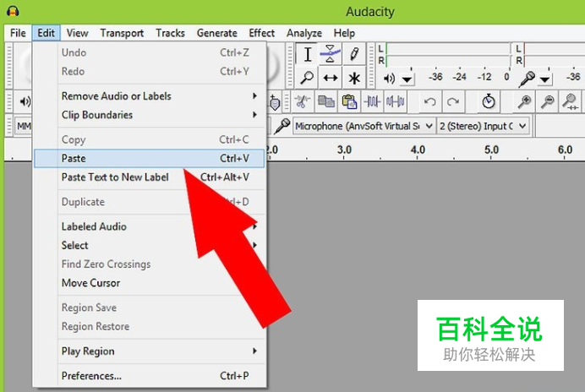Image resolution: width=585 pixels, height=392 pixels.
Task: Click the recording level meter bars
Action: coord(554,55)
